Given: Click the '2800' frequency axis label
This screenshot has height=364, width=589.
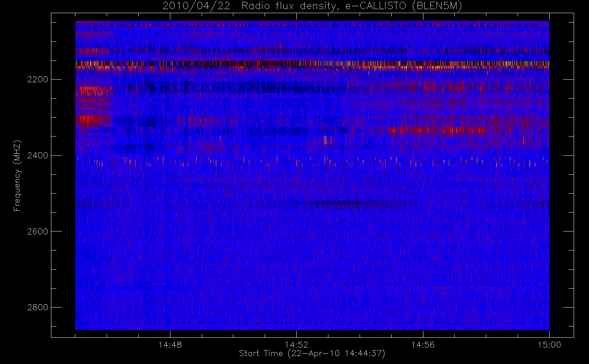Looking at the screenshot, I should pyautogui.click(x=37, y=308).
